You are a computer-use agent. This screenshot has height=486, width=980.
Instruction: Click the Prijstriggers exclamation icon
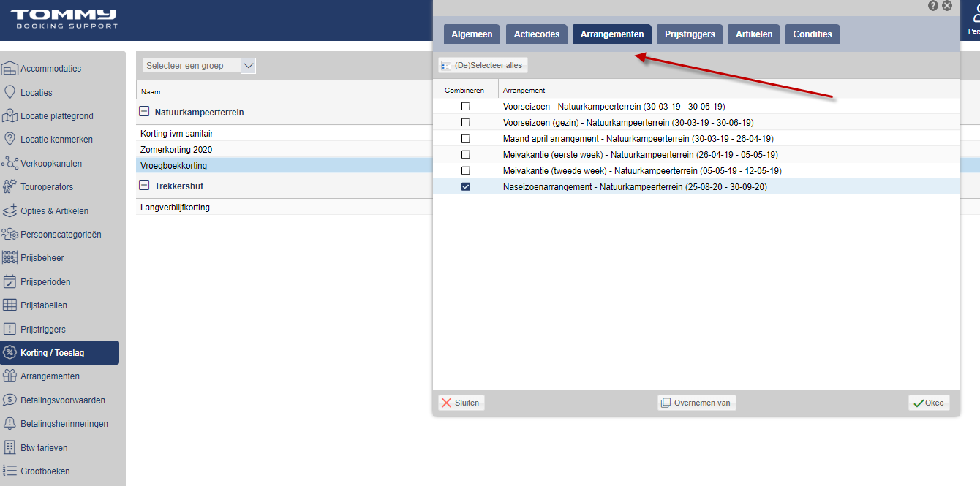coord(10,329)
